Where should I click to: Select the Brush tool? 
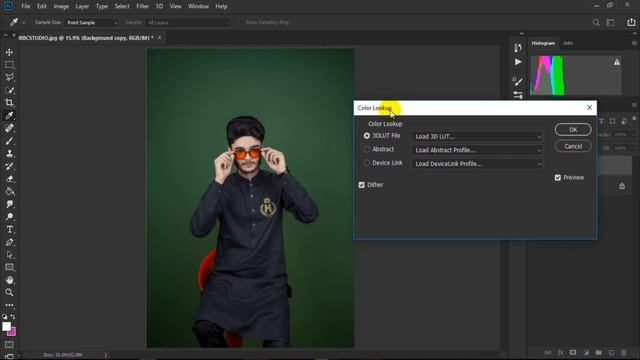pos(9,141)
